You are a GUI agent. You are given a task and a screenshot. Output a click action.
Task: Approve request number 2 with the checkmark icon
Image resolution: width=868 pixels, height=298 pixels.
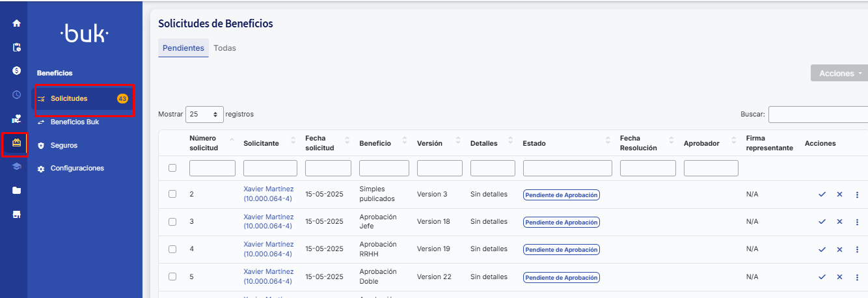coord(822,195)
